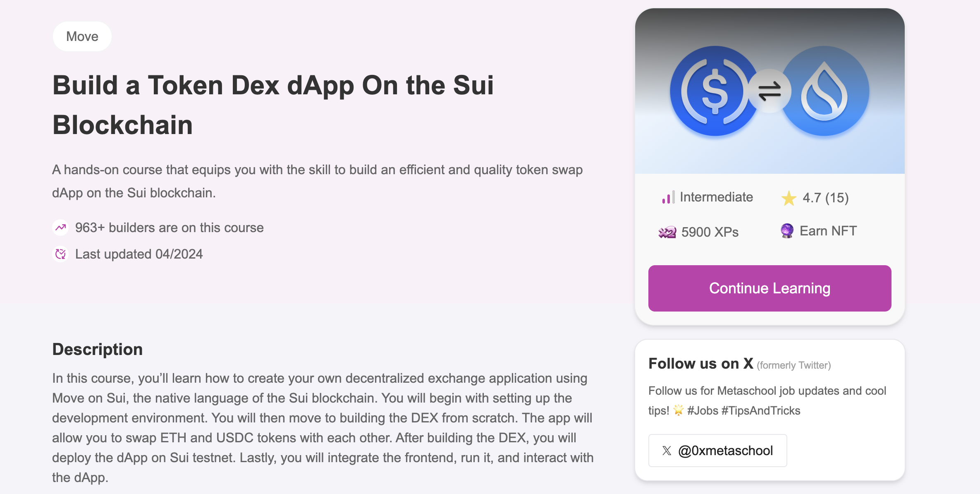Click the XP badge icon
Image resolution: width=980 pixels, height=494 pixels.
pyautogui.click(x=667, y=232)
